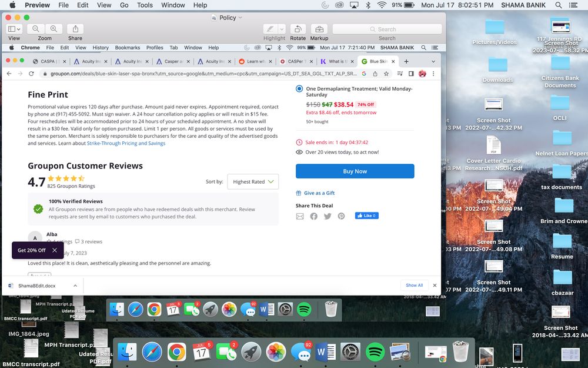Select the CASPA tab in pictured Chrome

(x=49, y=61)
